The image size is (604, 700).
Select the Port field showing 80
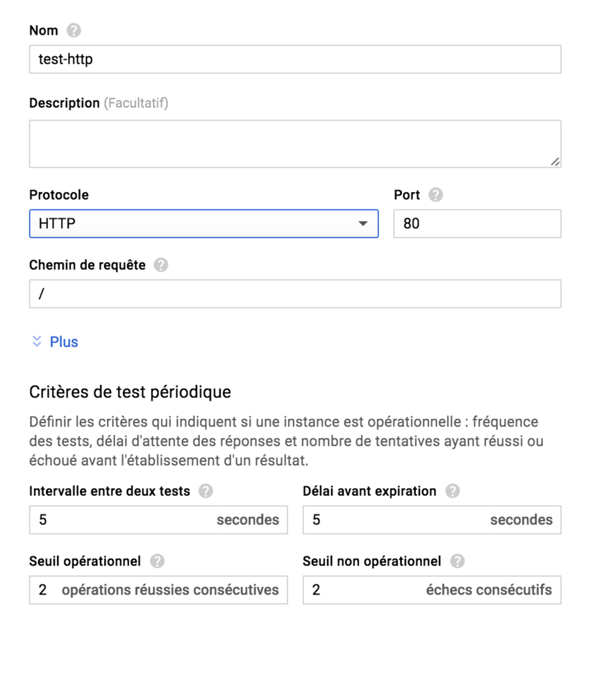[x=477, y=223]
